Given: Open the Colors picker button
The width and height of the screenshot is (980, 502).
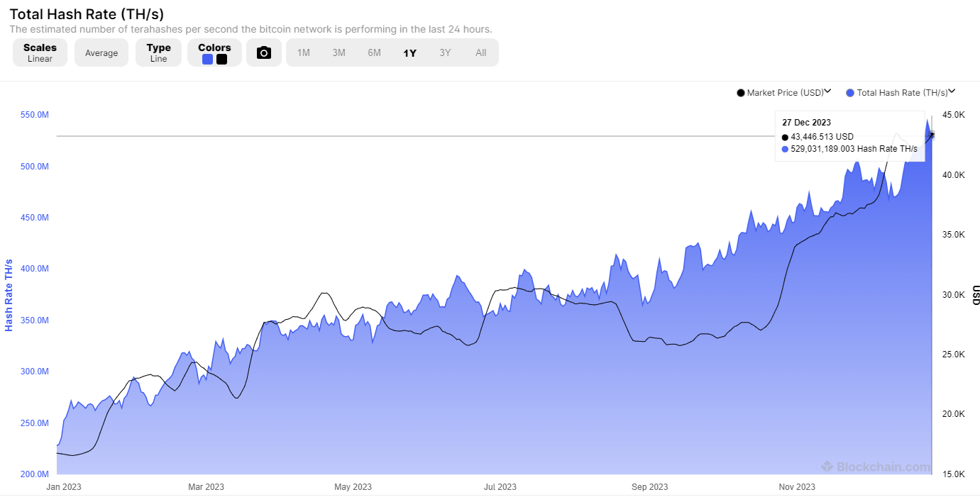Looking at the screenshot, I should click(x=214, y=52).
